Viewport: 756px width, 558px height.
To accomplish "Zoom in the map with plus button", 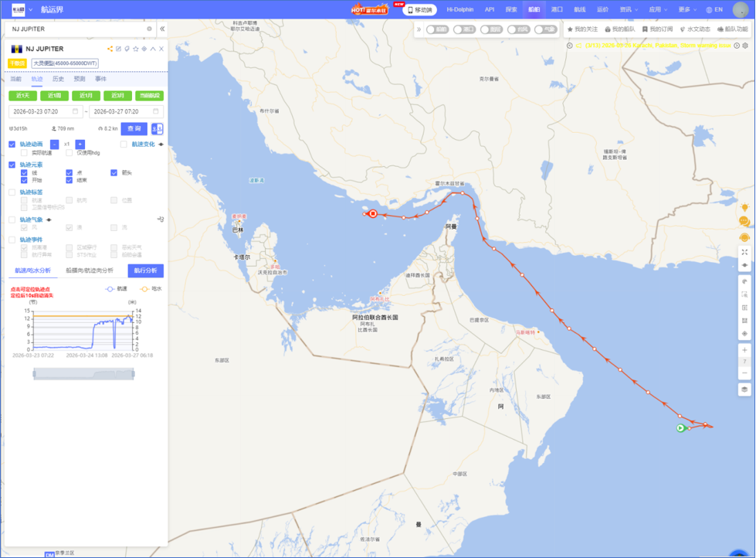I will click(x=744, y=350).
